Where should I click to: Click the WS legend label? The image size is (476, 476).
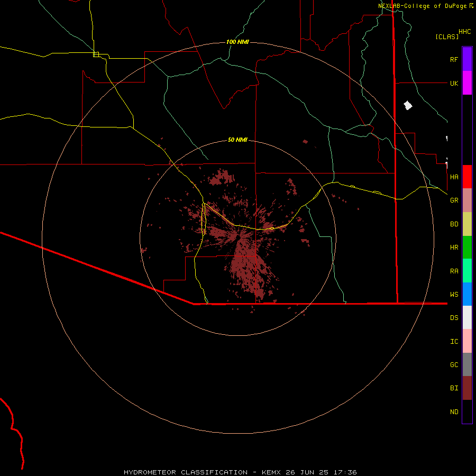pos(454,294)
